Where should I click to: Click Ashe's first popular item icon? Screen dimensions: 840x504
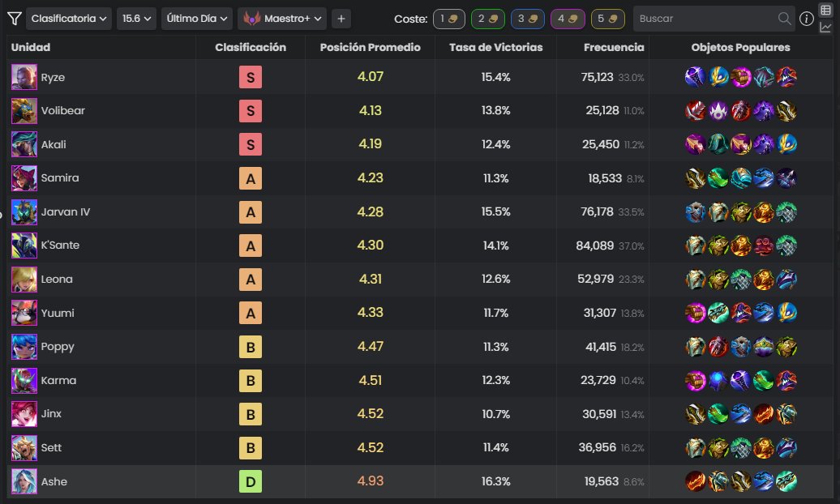pyautogui.click(x=695, y=481)
